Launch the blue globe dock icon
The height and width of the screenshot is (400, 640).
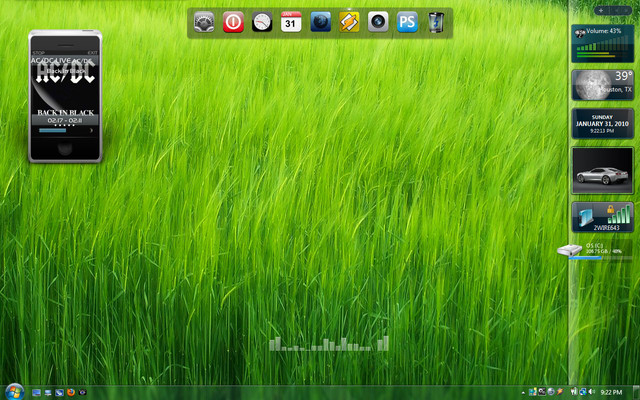click(320, 22)
